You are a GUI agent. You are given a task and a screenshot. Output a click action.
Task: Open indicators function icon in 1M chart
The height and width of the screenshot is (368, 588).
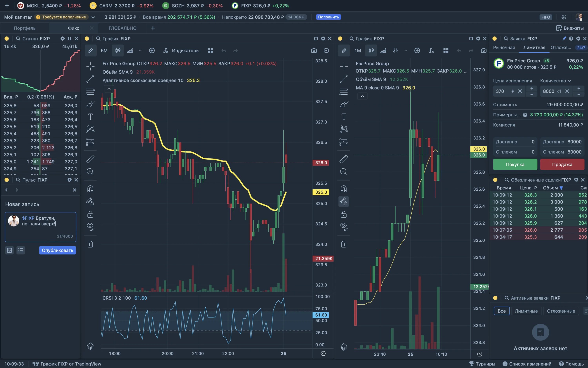pos(431,51)
